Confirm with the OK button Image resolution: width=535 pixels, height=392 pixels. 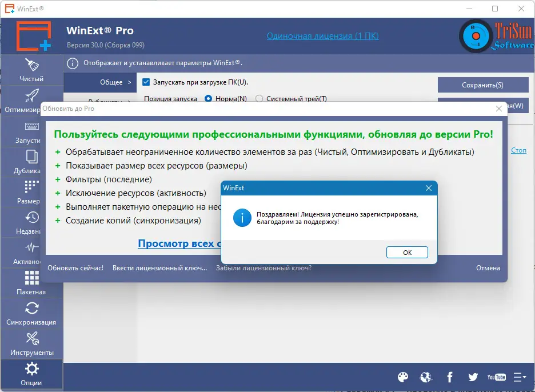click(407, 253)
